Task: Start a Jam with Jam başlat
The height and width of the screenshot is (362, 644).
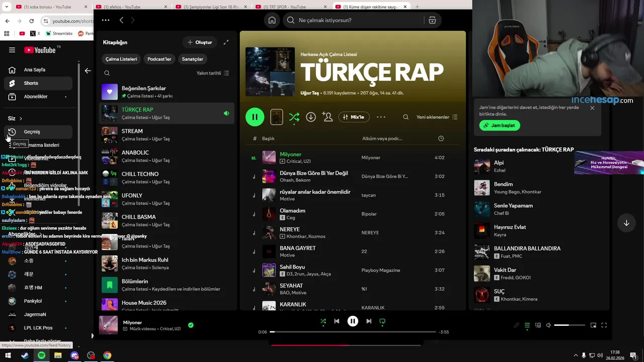Action: tap(500, 125)
